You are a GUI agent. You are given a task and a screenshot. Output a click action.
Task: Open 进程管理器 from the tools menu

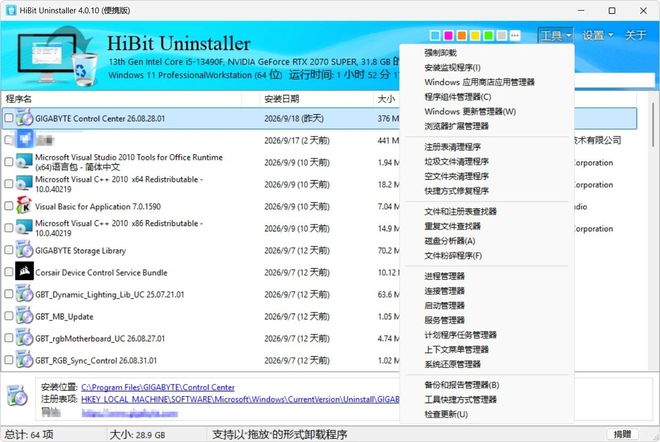(487, 276)
